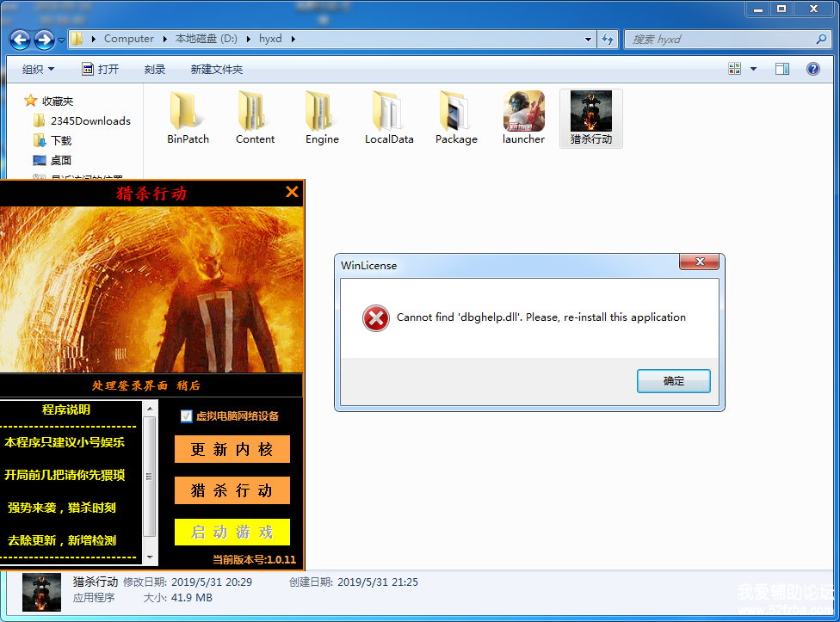Click the 强势来袭，猎杀时刻 note line

point(62,508)
